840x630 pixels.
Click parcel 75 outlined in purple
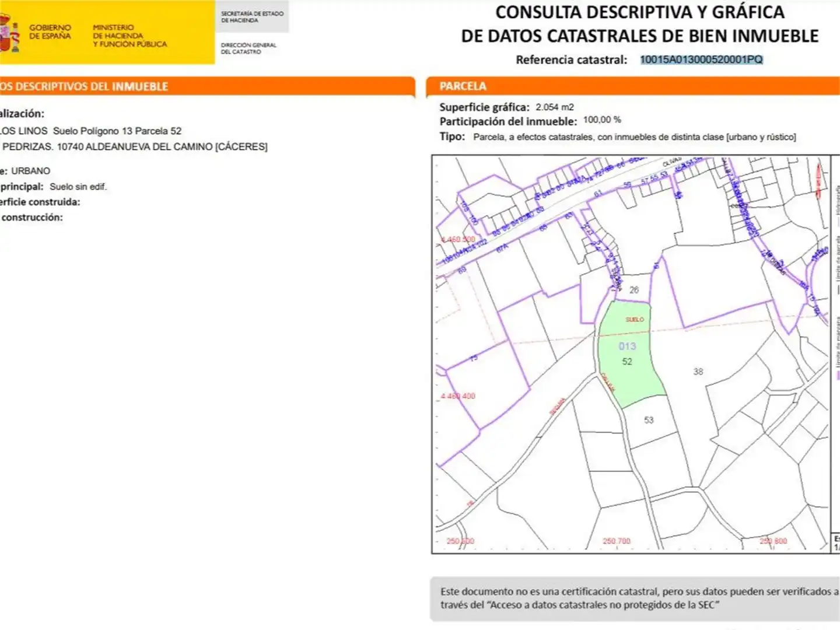tap(474, 358)
